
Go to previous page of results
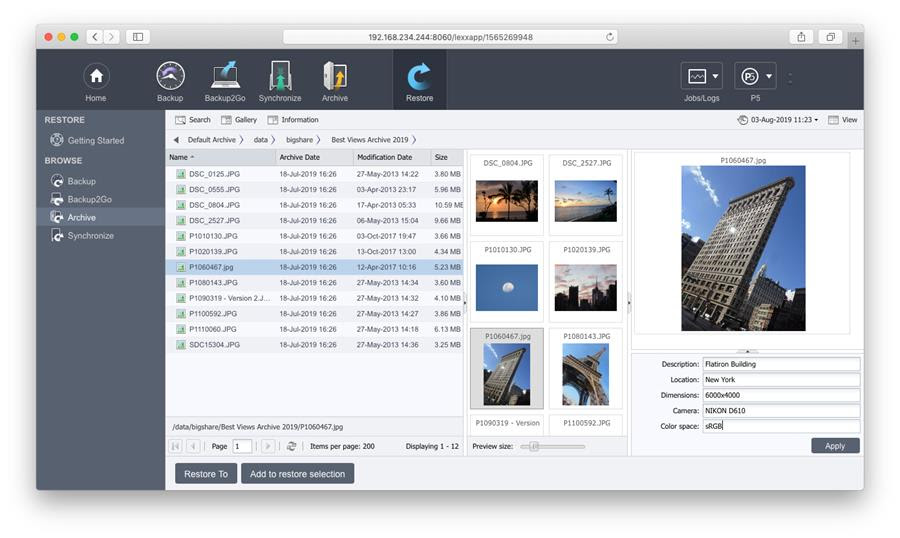[x=193, y=446]
